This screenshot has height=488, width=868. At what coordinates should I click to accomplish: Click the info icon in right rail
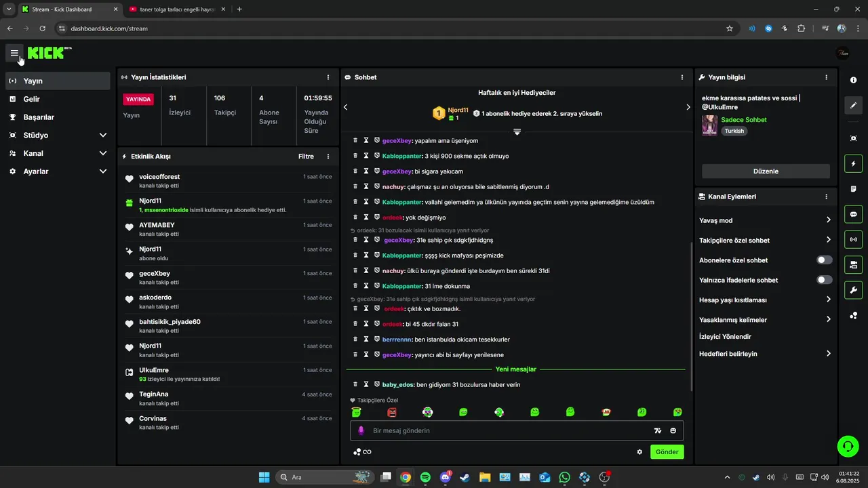pyautogui.click(x=853, y=80)
